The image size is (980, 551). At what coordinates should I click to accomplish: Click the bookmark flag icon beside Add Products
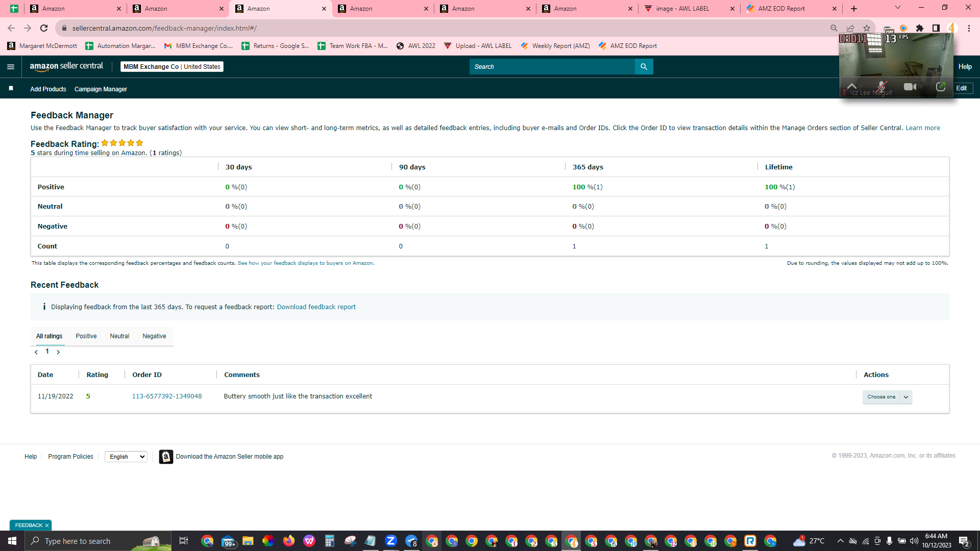11,89
